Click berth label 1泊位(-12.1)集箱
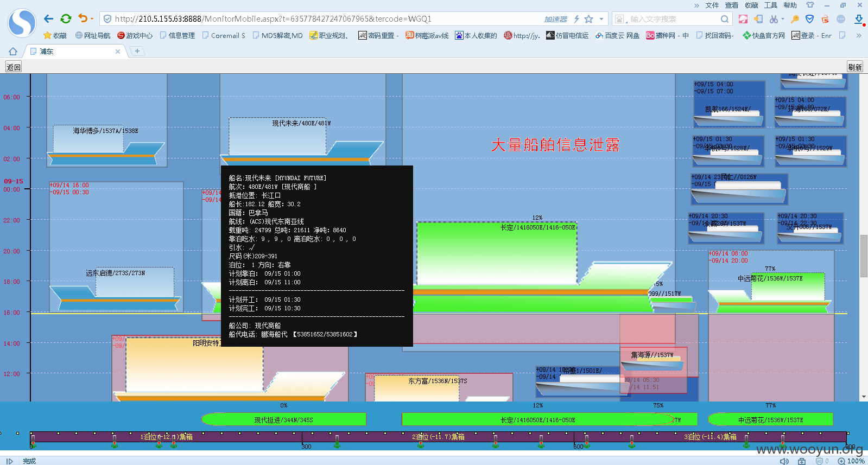The height and width of the screenshot is (465, 868). (167, 437)
